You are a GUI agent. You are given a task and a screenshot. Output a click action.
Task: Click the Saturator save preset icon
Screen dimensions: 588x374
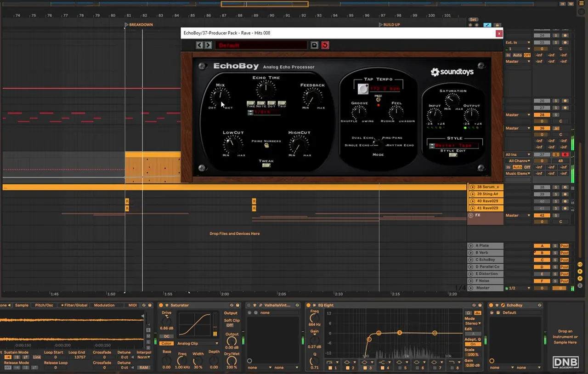point(237,305)
